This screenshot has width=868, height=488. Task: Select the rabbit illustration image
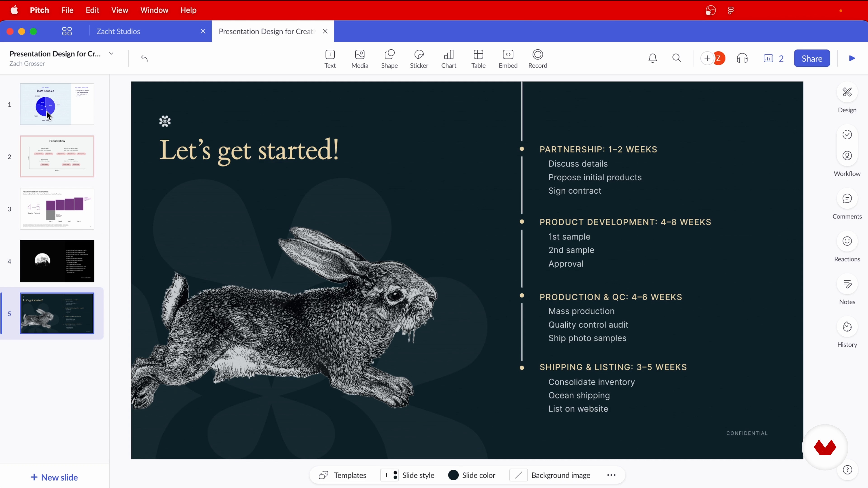pyautogui.click(x=285, y=318)
